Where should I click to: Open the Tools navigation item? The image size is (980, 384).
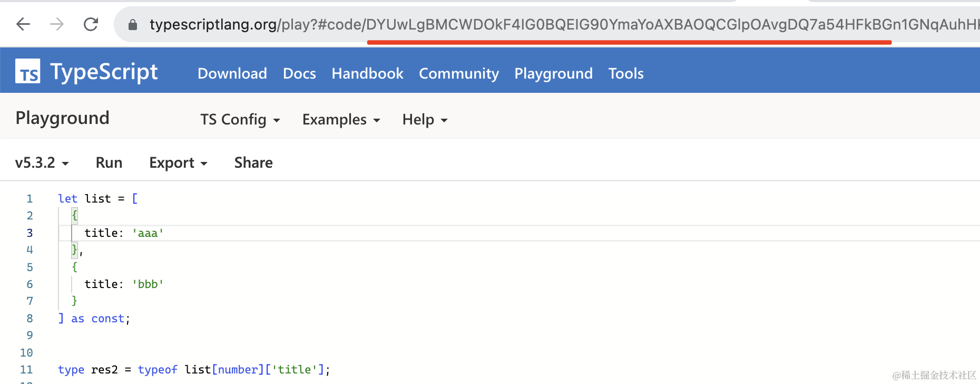point(626,73)
